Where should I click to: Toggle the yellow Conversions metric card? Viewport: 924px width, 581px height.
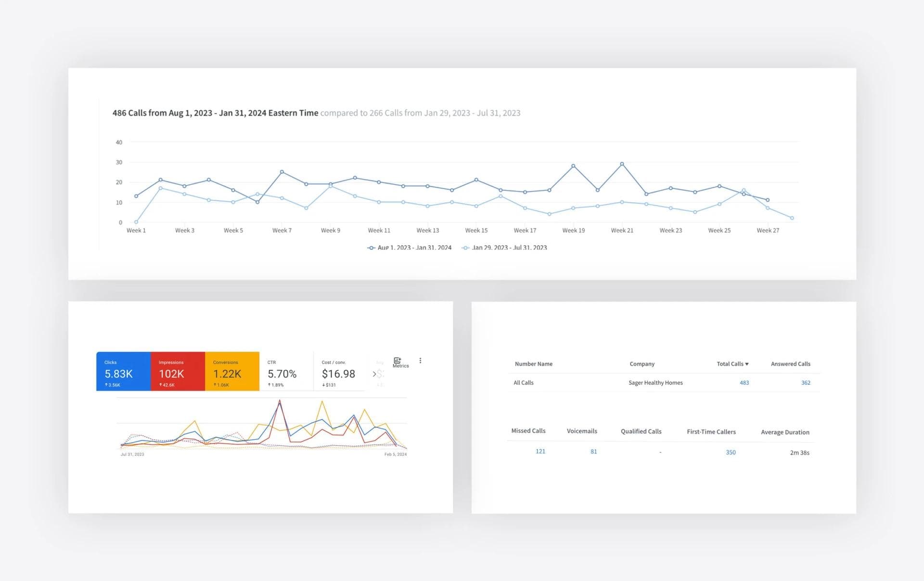(232, 371)
